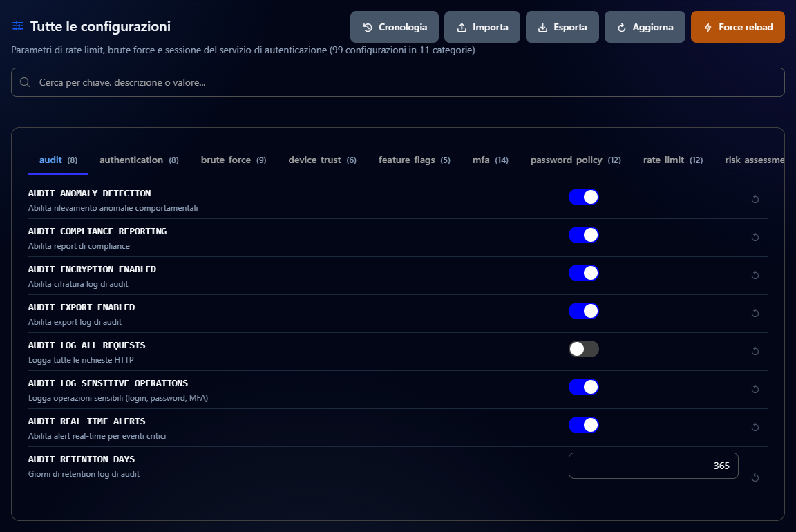Click description 'Giorni di retention log di audit'
Screen dimensions: 796x532
84,474
